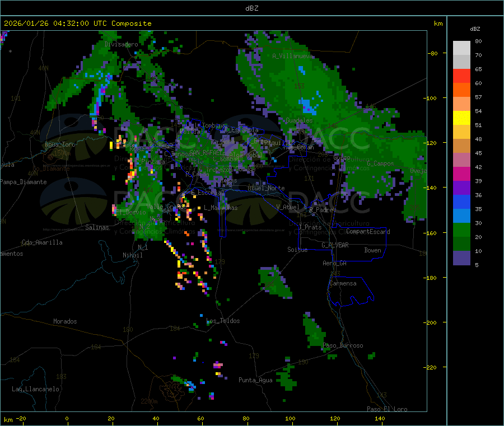The height and width of the screenshot is (426, 504).
Task: Click the magenta 39-42 dBZ legend swatch
Action: click(461, 174)
